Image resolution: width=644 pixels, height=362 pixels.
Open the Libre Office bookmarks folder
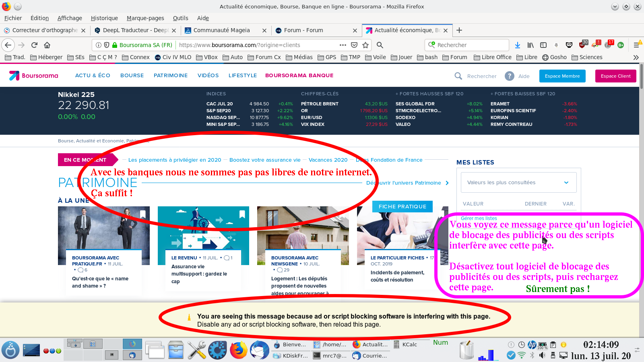click(492, 57)
